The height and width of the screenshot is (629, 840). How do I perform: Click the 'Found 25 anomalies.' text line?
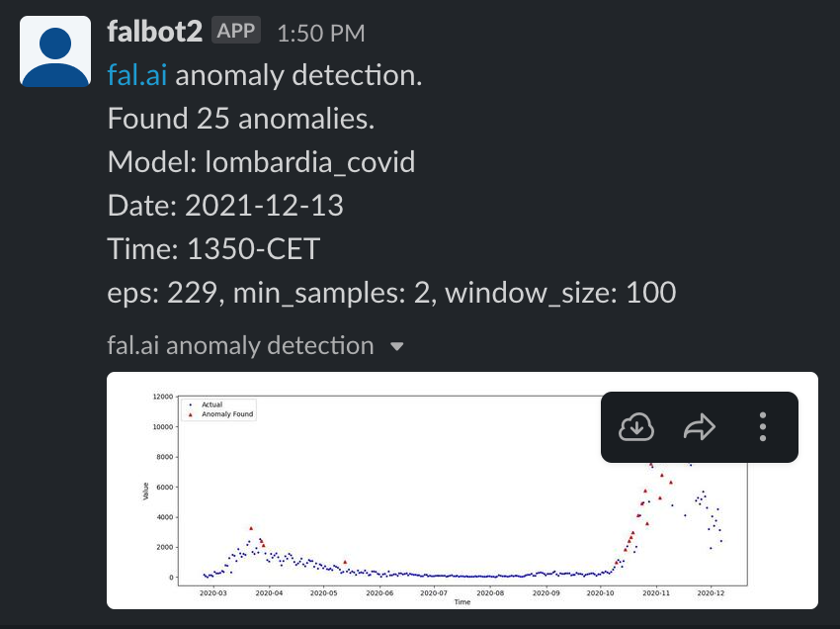[240, 119]
